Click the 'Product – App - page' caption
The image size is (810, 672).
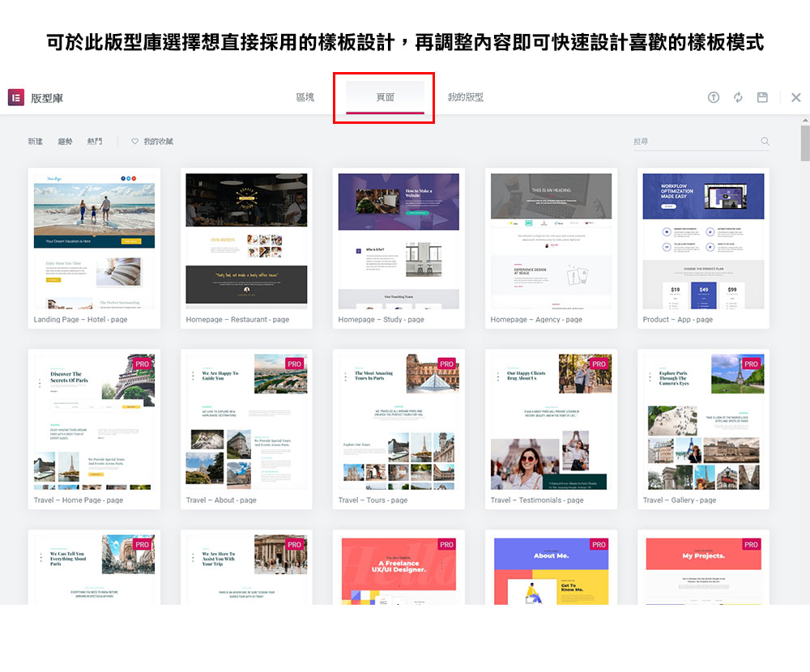tap(678, 320)
